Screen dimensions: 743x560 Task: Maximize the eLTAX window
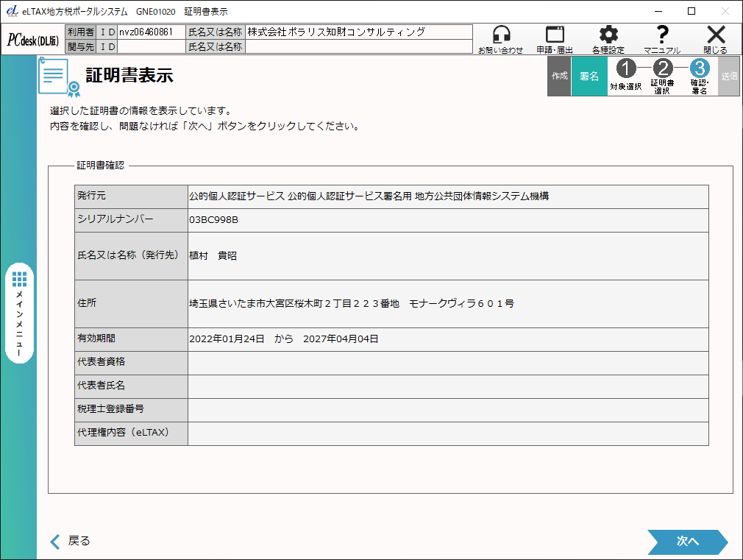point(692,11)
